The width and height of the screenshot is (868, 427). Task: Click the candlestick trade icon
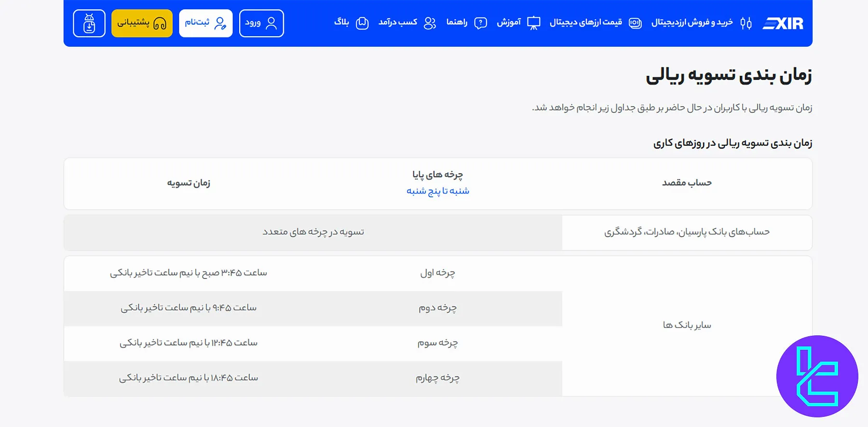(746, 23)
